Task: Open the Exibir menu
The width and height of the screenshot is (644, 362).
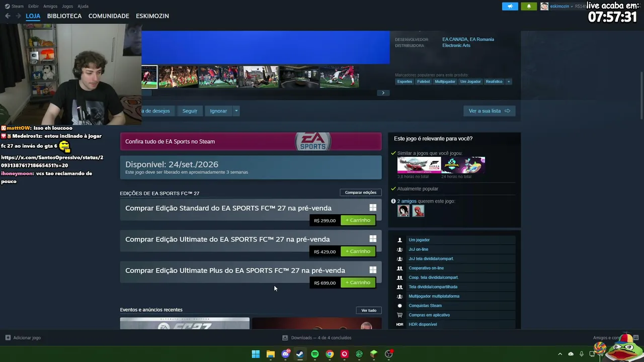Action: click(x=33, y=6)
